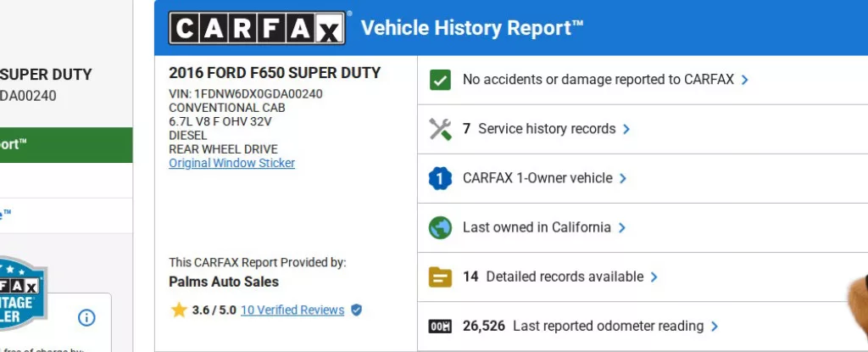
Task: Expand the Service history records chevron
Action: 626,129
